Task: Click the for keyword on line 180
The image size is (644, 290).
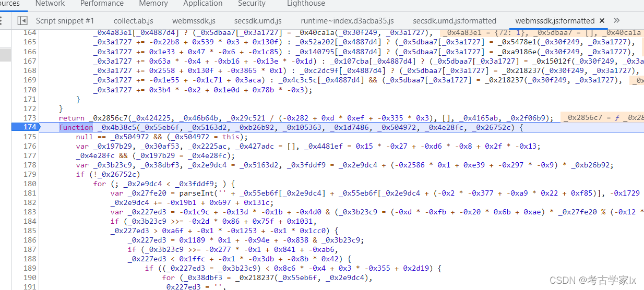Action: (x=99, y=184)
